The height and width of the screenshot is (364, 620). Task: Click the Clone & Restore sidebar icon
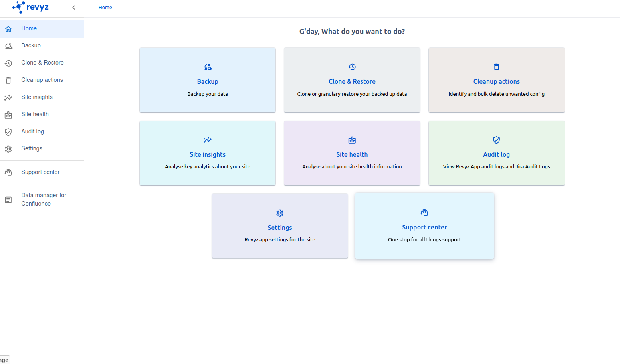click(8, 63)
